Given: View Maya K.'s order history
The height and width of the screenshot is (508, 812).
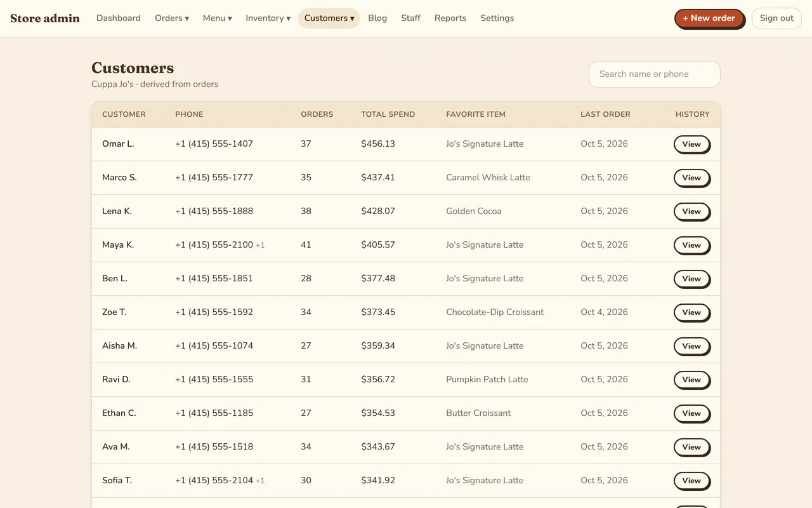Looking at the screenshot, I should pos(691,245).
